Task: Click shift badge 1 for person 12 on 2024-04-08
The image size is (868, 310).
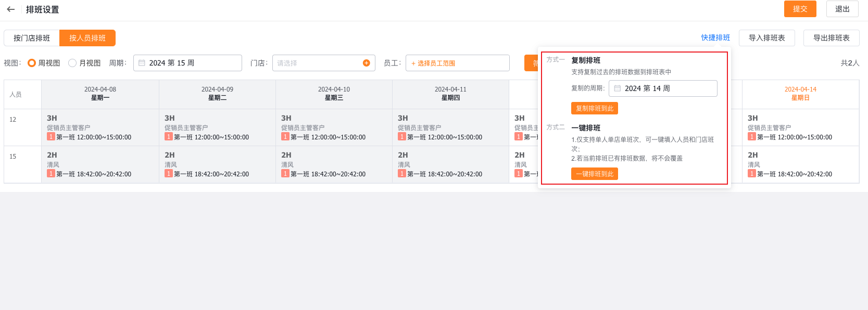Action: tap(51, 137)
